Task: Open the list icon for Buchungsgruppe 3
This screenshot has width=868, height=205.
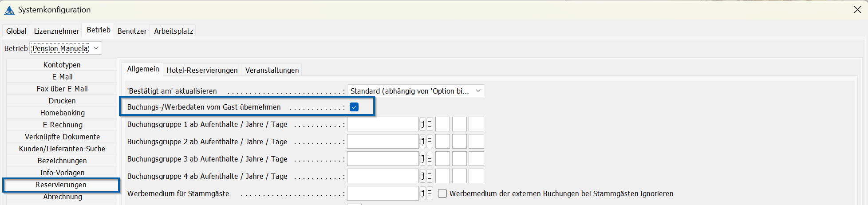Action: tap(430, 159)
